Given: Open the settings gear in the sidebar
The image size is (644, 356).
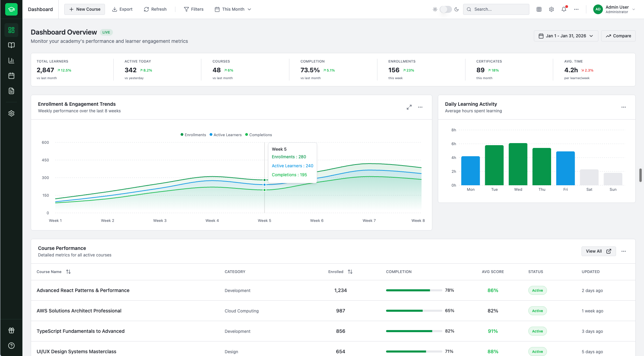Looking at the screenshot, I should pos(11,113).
